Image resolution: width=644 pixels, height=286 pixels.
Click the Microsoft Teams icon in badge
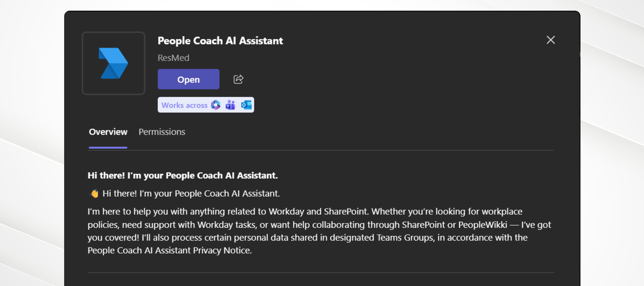coord(230,105)
